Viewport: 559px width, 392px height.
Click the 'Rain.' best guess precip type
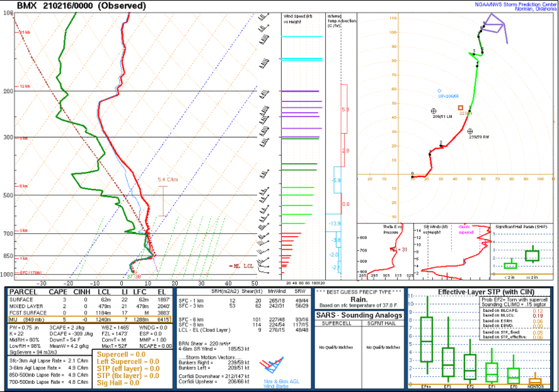[x=359, y=299]
